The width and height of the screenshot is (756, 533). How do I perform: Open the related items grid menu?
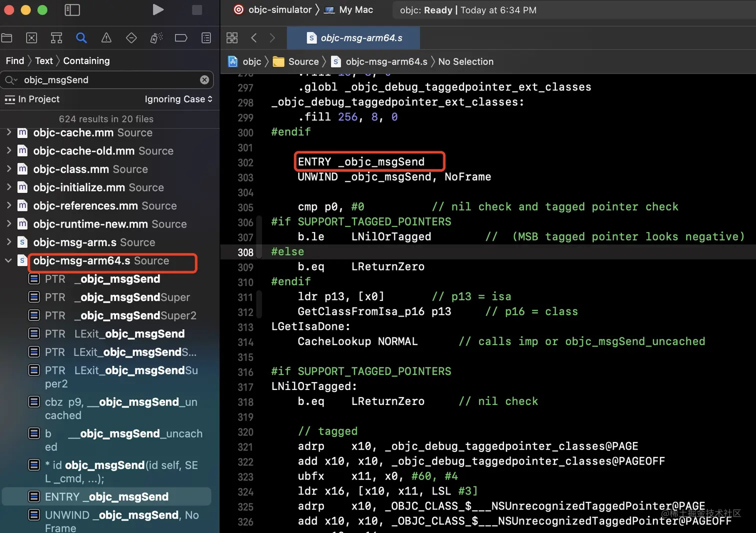pyautogui.click(x=232, y=38)
